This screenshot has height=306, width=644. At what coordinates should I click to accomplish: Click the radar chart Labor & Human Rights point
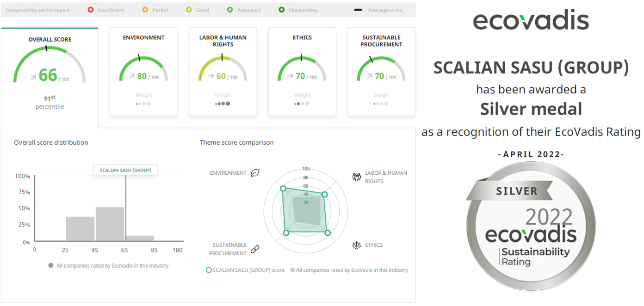coord(324,195)
